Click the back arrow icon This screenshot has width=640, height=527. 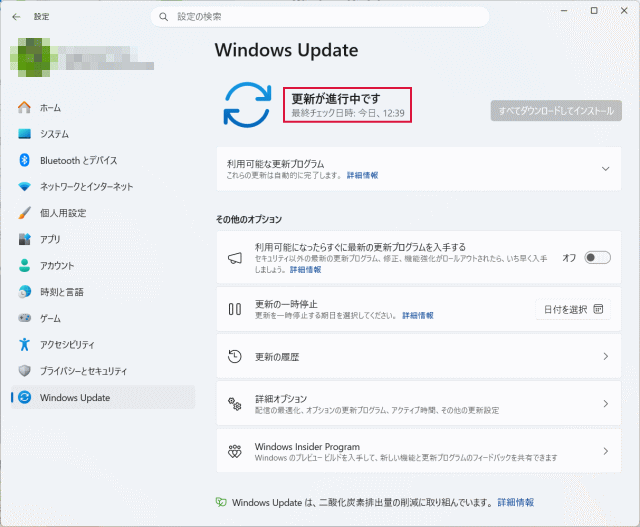(x=16, y=17)
